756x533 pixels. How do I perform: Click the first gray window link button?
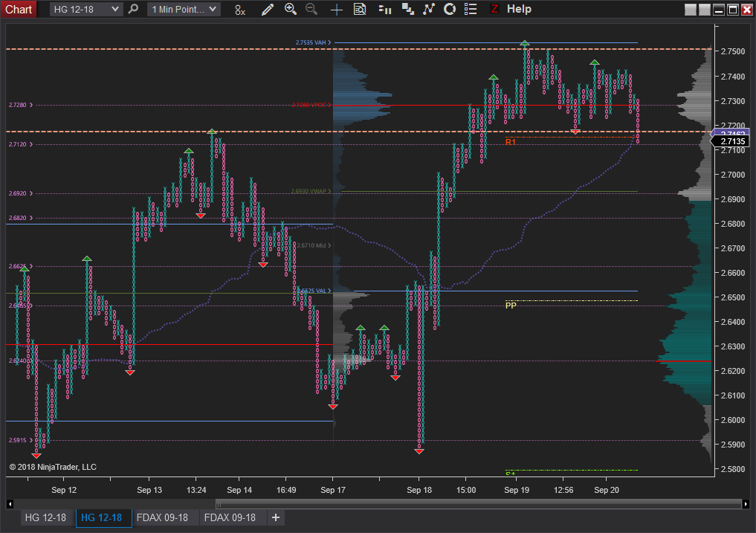691,10
